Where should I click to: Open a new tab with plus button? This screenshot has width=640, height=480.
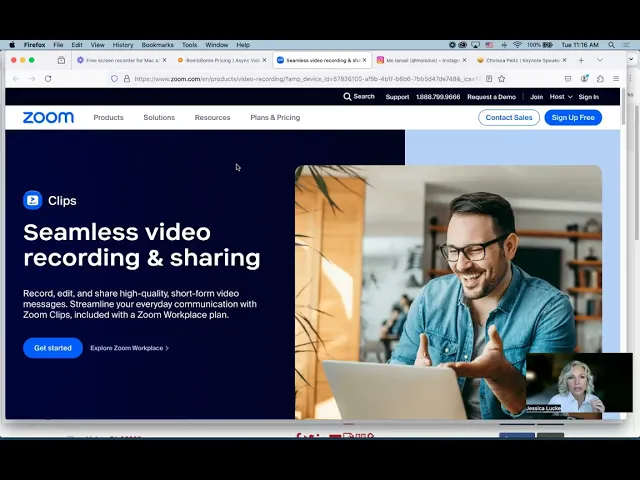tap(581, 60)
